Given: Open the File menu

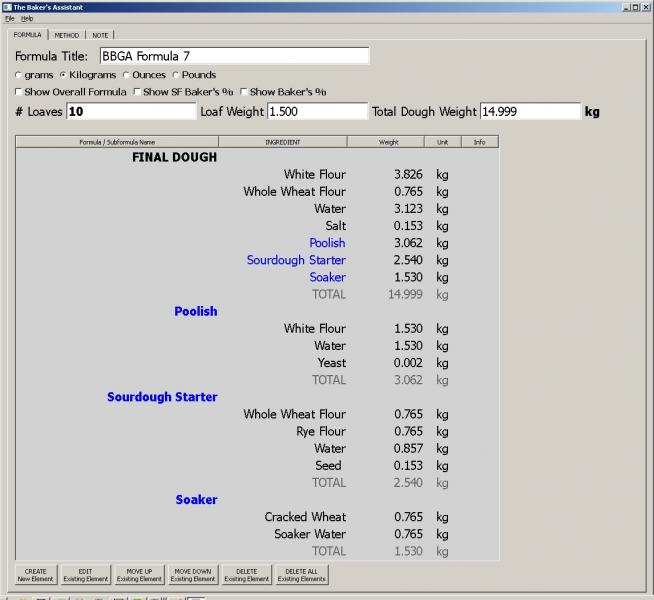Looking at the screenshot, I should [9, 19].
